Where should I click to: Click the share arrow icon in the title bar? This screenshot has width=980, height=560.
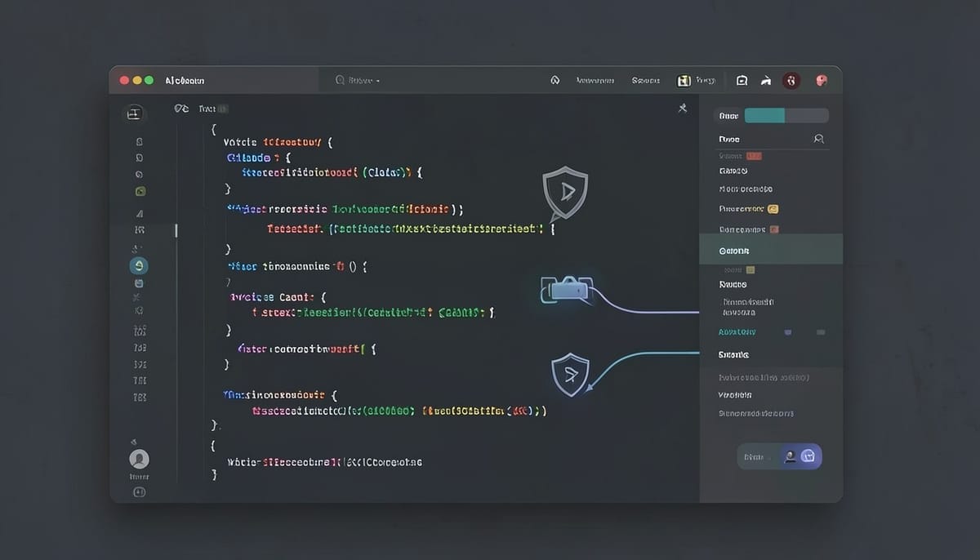pyautogui.click(x=766, y=80)
